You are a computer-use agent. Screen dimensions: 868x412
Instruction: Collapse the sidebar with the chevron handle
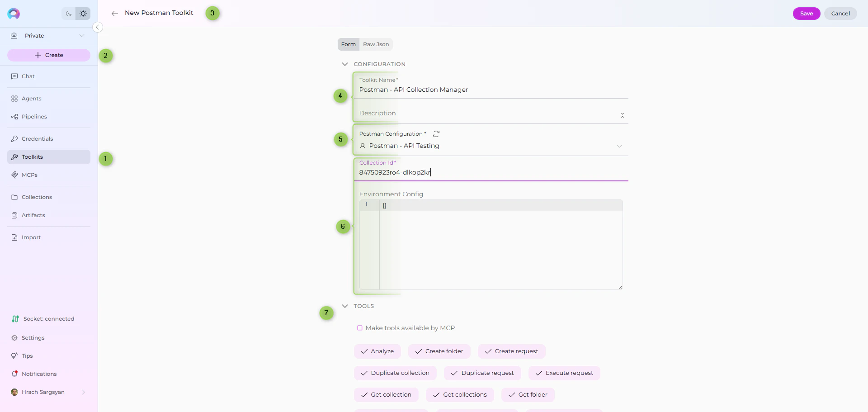pos(98,27)
